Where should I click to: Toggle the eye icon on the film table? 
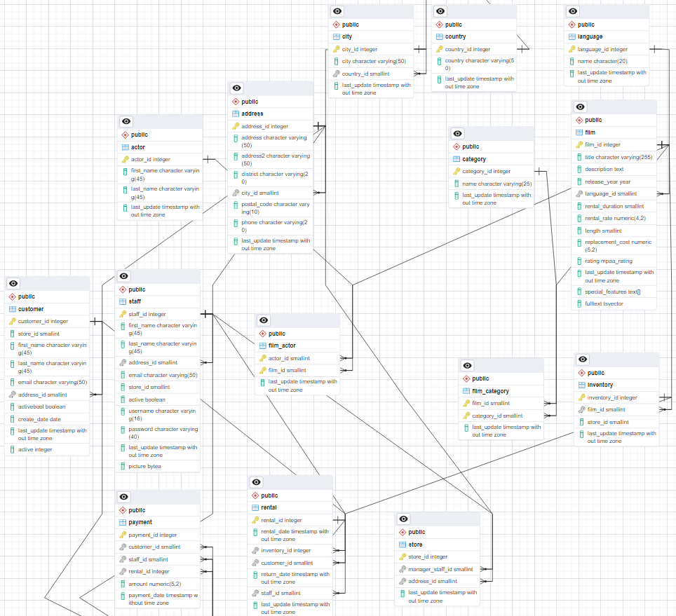click(579, 107)
